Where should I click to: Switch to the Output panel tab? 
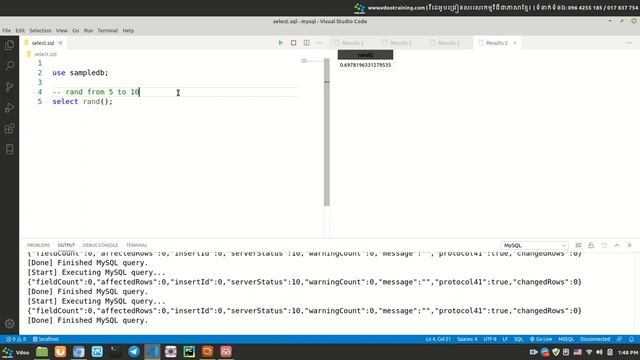(66, 245)
